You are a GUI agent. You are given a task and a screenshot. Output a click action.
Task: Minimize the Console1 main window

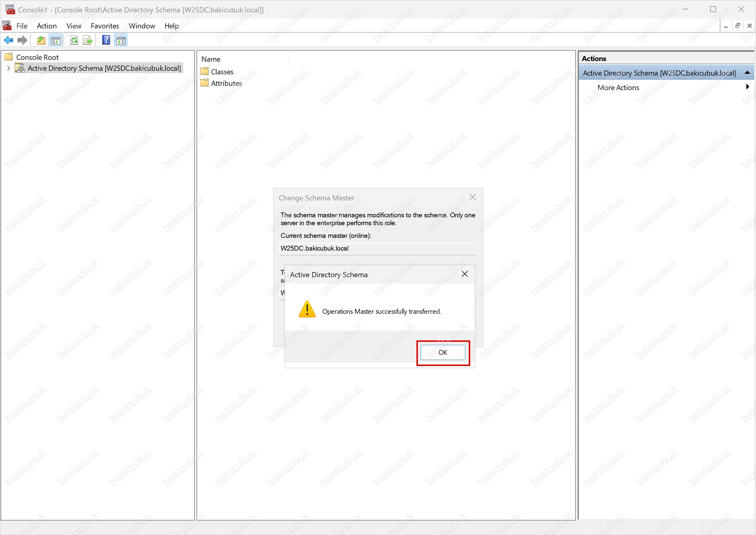click(x=686, y=9)
